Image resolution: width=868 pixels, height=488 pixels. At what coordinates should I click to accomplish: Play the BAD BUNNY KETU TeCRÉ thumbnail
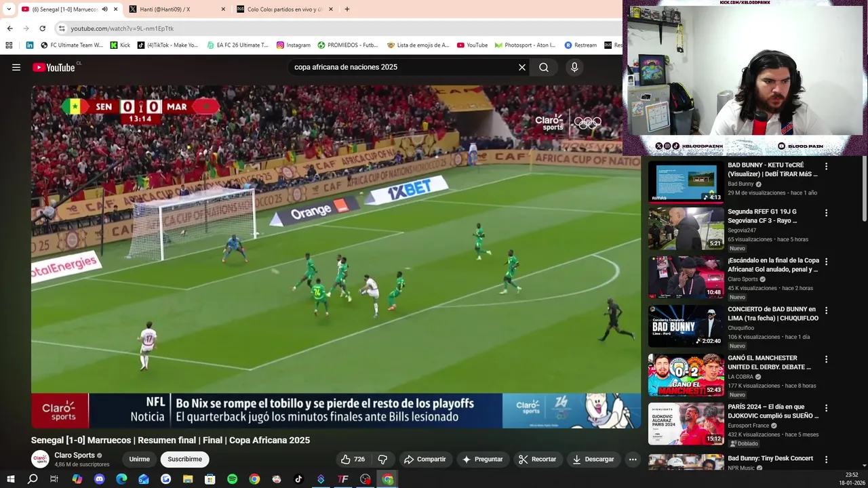pos(686,182)
